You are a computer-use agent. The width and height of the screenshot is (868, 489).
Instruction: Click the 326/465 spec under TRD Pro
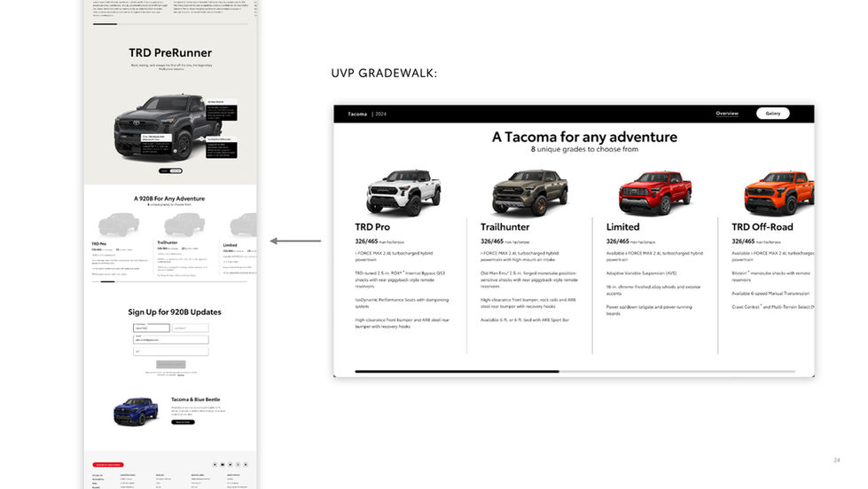(x=366, y=241)
